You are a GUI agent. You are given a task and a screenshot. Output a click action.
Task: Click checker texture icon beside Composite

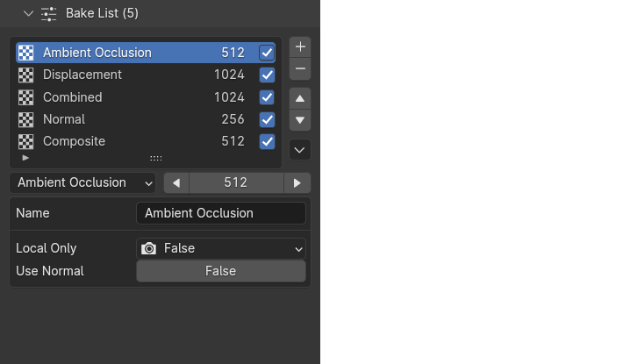click(26, 141)
